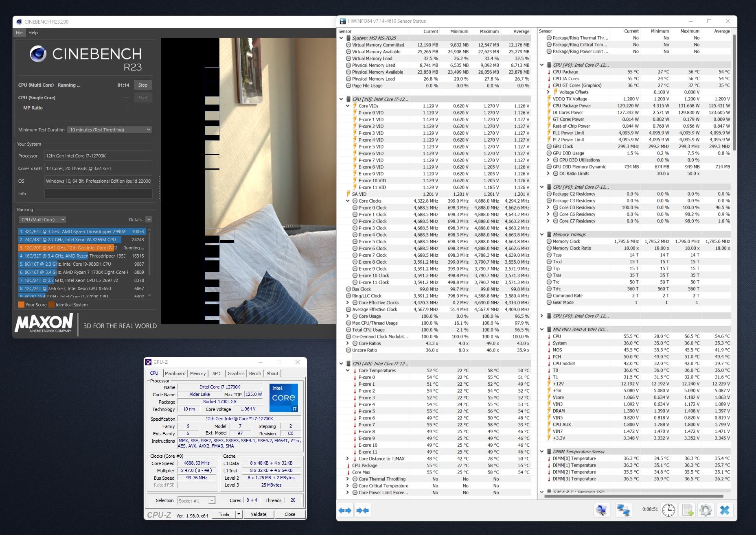Click the Intel Core i7 badge in CPU-Z

click(284, 397)
